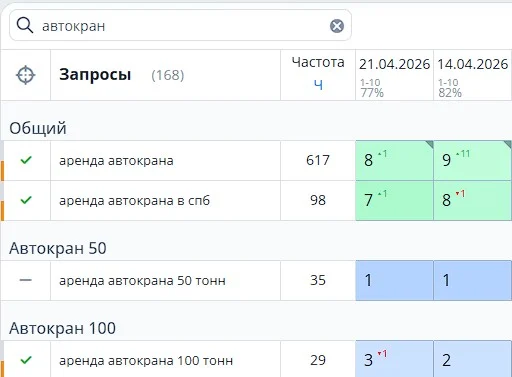Click corner marker in 21.04.2026 аренда автокрана cell
Viewport: 512px width, 377px height.
click(430, 144)
